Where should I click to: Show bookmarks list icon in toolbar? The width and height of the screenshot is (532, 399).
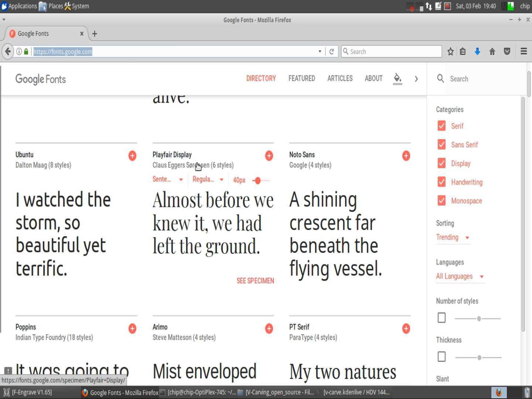point(463,52)
